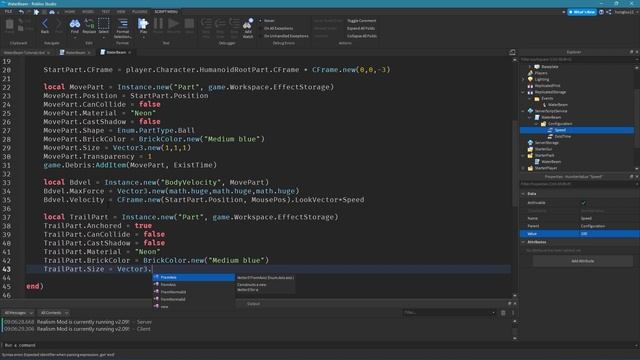Click the Output filter input field

tap(449, 313)
